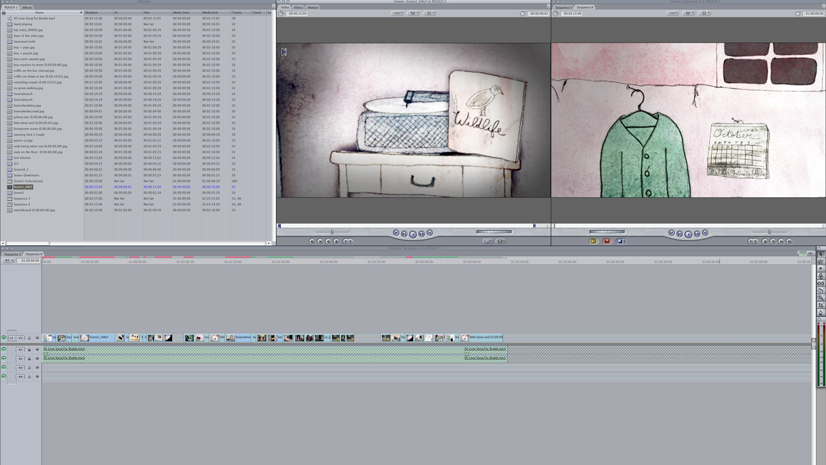The height and width of the screenshot is (465, 826).
Task: Switch to the Motion tab in Viewer
Action: (x=313, y=7)
